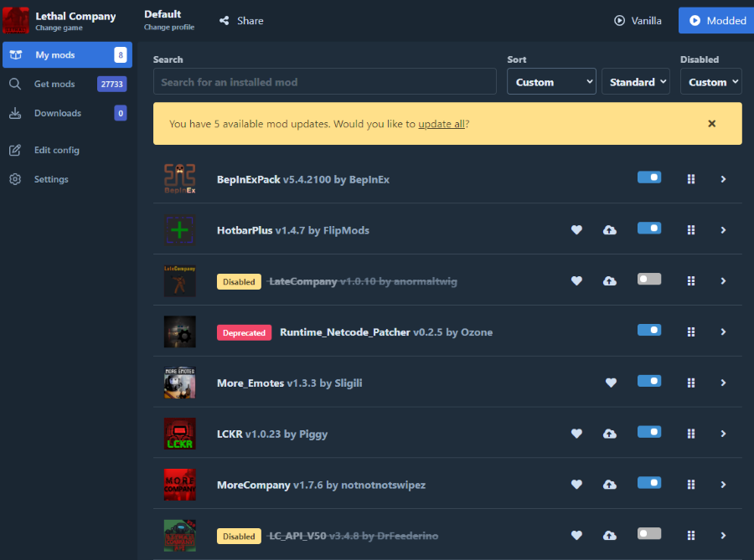This screenshot has width=754, height=560.
Task: Expand the BepInExPack mod row chevron
Action: [x=723, y=179]
